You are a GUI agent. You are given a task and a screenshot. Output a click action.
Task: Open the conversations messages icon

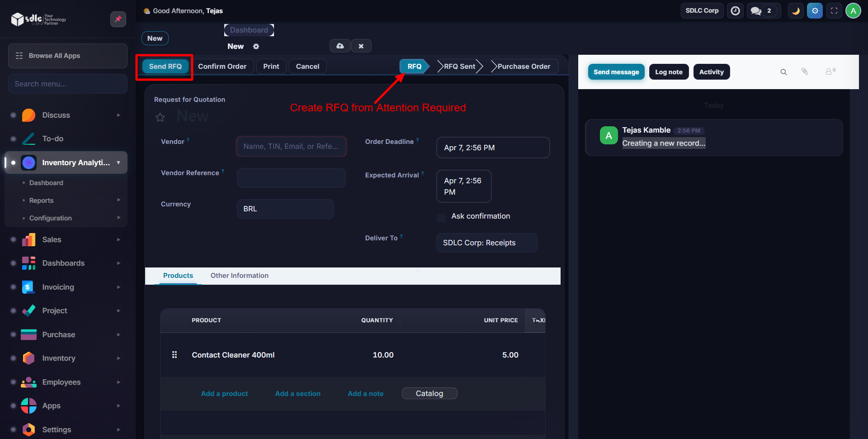[756, 10]
